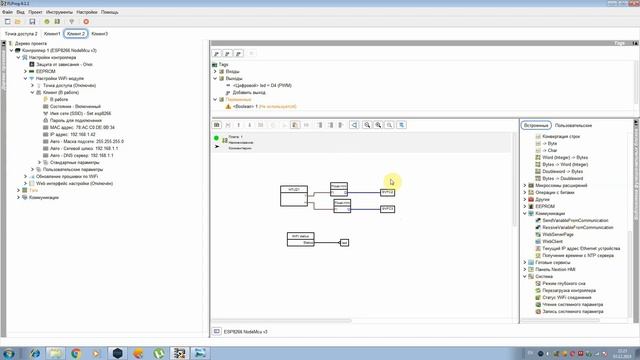640x360 pixels.
Task: Expand the EEPROM node in project tree
Action: (x=25, y=71)
